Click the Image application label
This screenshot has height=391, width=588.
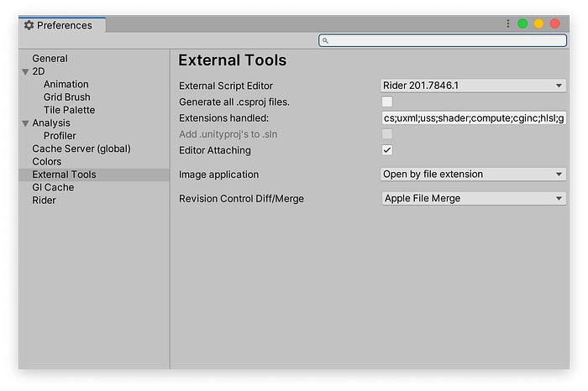[218, 175]
